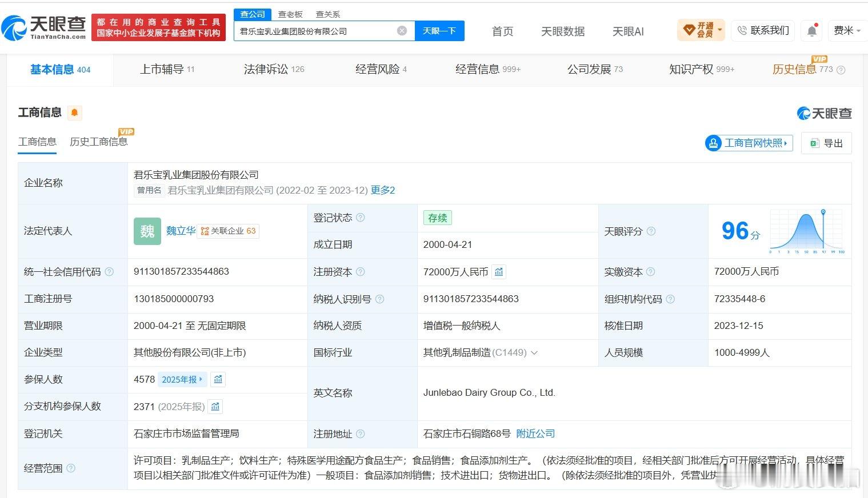Image resolution: width=868 pixels, height=498 pixels.
Task: Open the chart icon beside 参保人数 2025年报
Action: [x=218, y=379]
